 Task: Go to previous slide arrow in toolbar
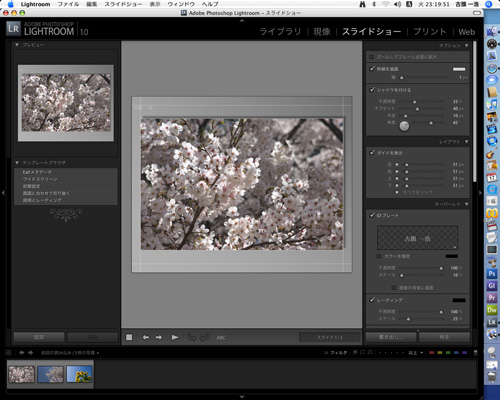click(146, 337)
